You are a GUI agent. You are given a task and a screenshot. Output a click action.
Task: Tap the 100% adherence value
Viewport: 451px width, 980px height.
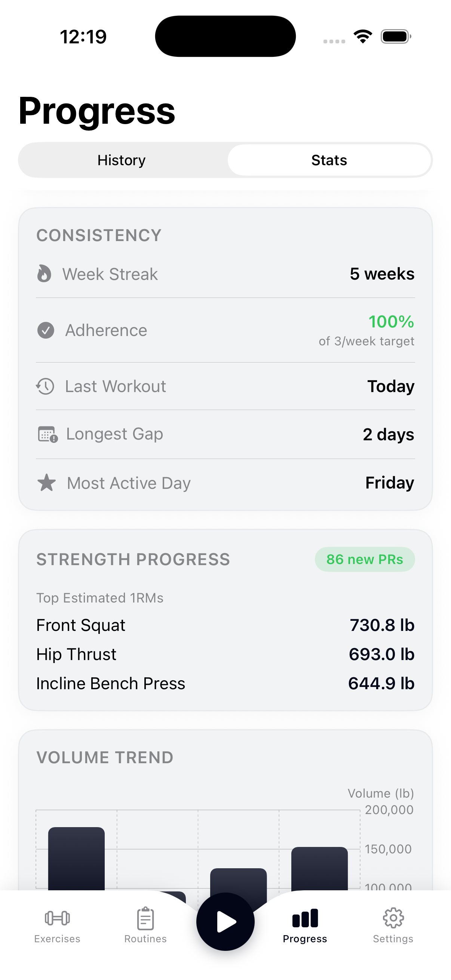coord(391,321)
